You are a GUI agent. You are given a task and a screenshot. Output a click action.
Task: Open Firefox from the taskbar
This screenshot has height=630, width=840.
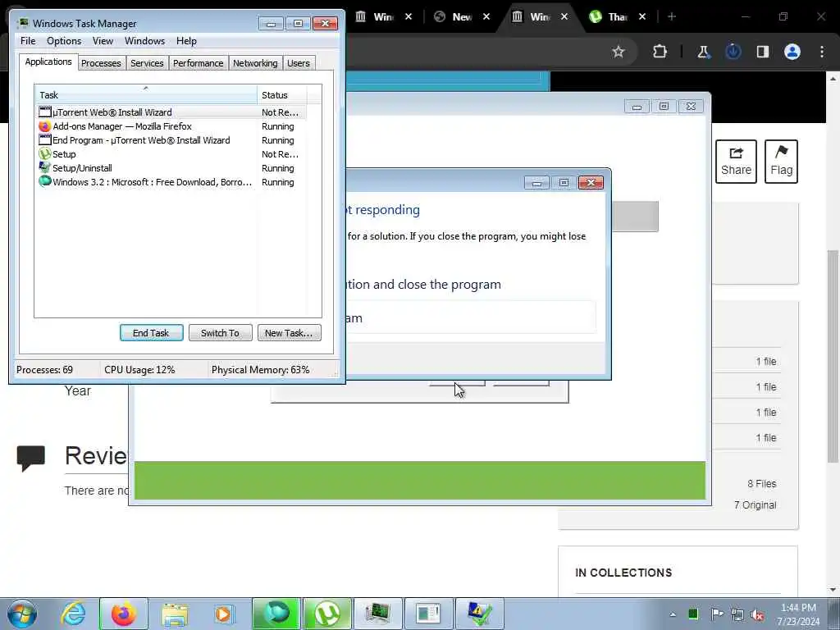[x=124, y=614]
